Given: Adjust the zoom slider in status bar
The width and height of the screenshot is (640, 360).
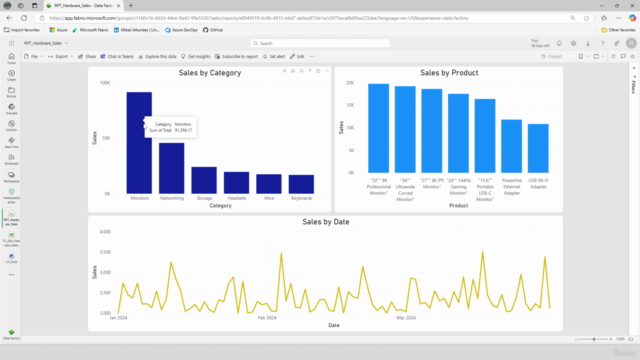Looking at the screenshot, I should (593, 339).
